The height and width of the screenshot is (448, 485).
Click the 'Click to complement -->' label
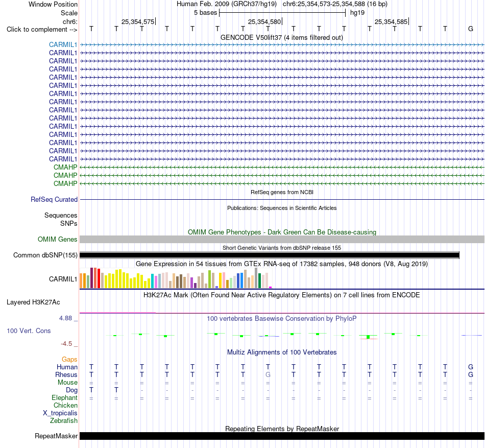click(x=42, y=30)
